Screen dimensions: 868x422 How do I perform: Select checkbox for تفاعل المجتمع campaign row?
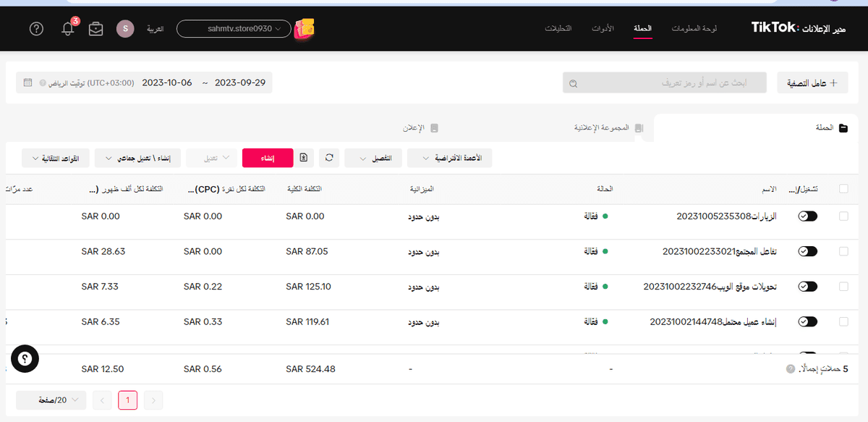coord(843,251)
